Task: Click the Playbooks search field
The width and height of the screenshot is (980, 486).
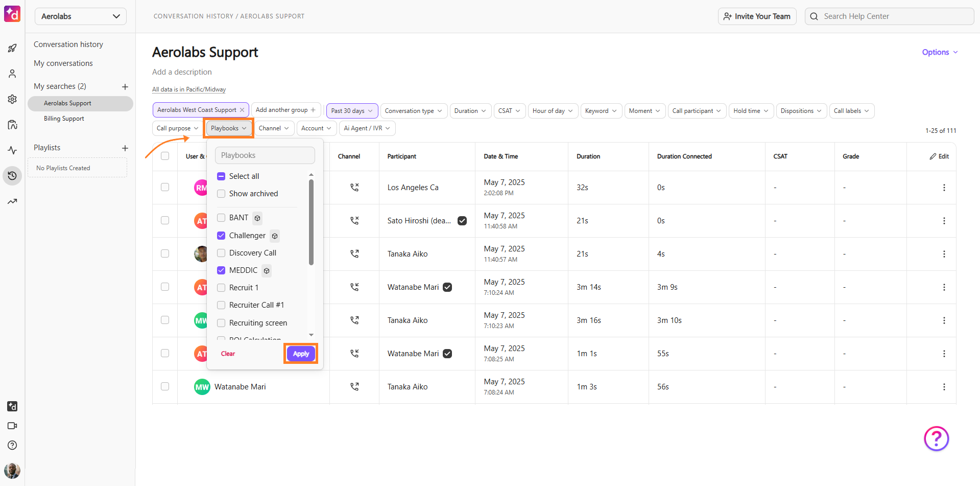Action: [265, 155]
